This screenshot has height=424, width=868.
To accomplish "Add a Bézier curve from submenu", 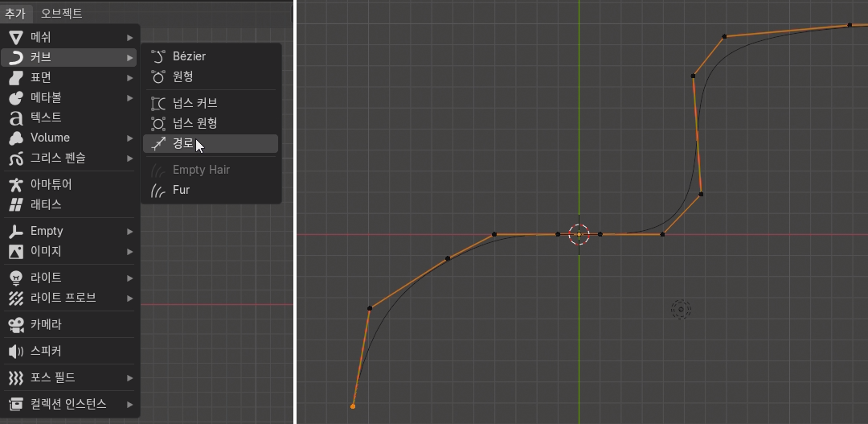I will point(211,56).
